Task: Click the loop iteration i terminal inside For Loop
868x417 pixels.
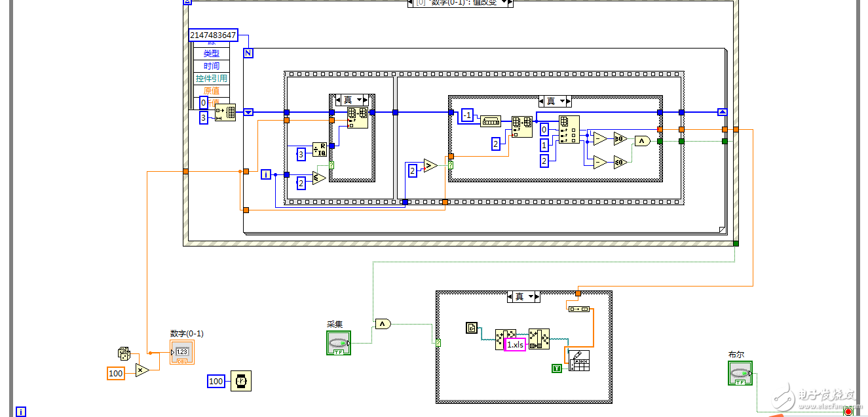Action: tap(266, 174)
